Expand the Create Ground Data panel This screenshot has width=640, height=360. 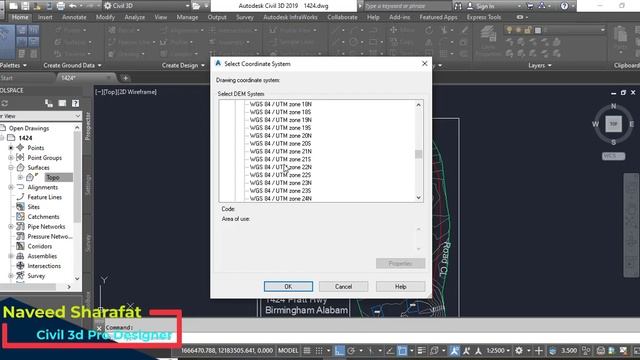[72, 65]
